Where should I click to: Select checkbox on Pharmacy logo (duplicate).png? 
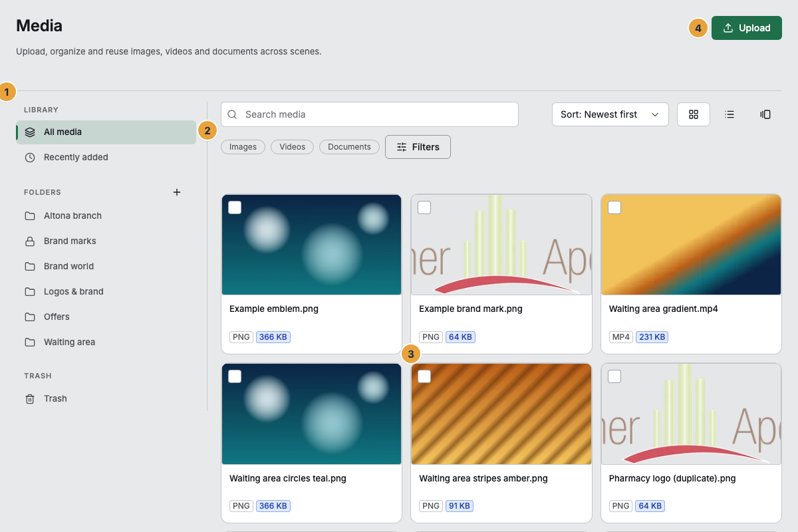click(x=614, y=376)
